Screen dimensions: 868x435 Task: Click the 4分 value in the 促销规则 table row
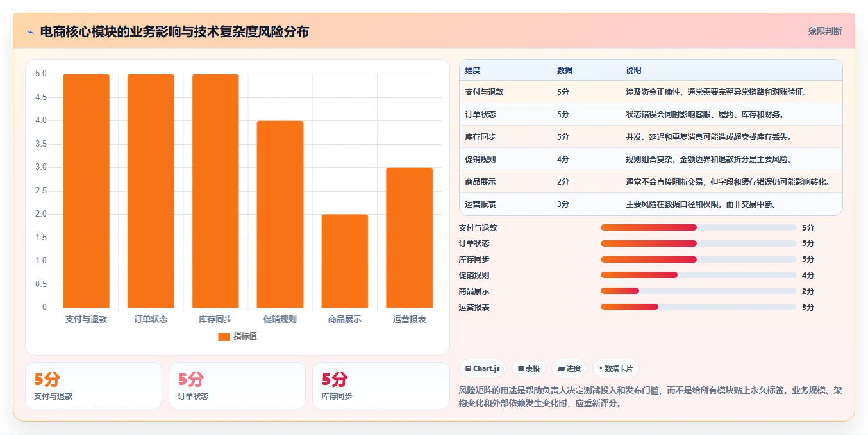pos(563,160)
